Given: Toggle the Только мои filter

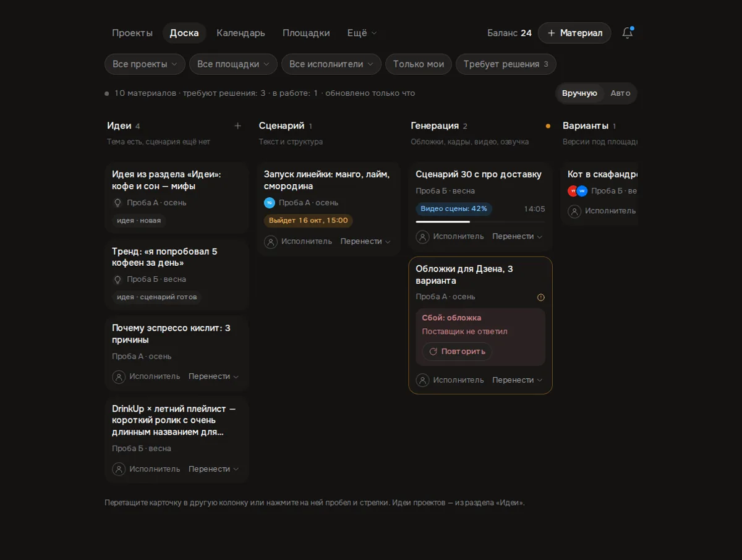Looking at the screenshot, I should pyautogui.click(x=419, y=64).
